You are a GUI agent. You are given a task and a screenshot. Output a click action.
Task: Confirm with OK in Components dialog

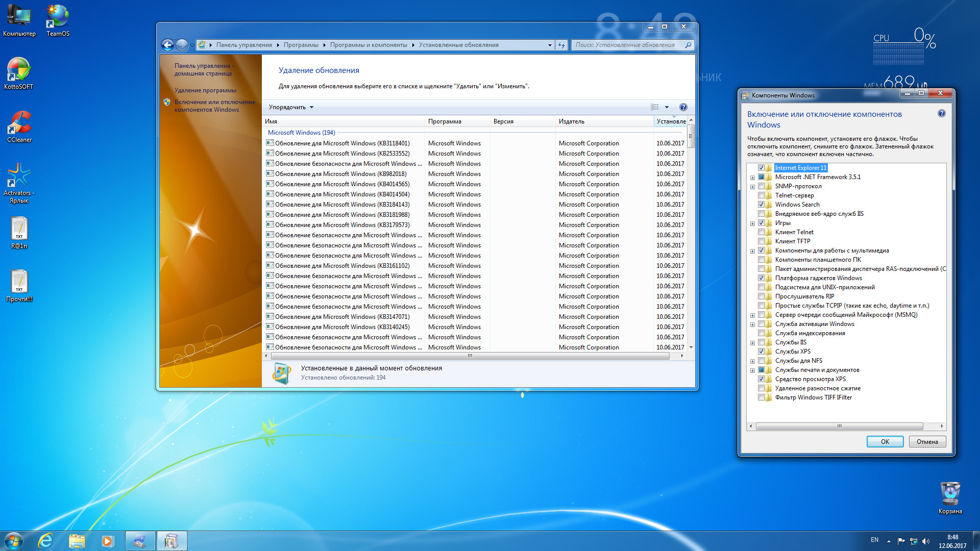[x=885, y=442]
